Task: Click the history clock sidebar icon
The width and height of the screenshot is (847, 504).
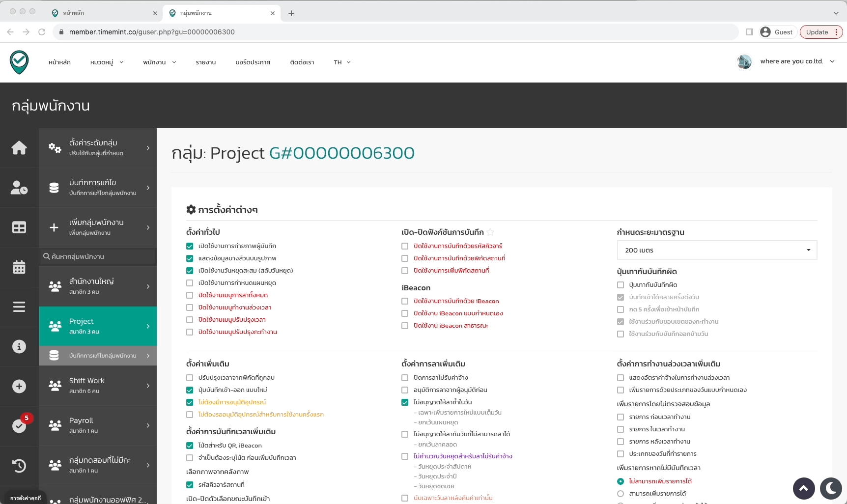Action: pos(19,465)
